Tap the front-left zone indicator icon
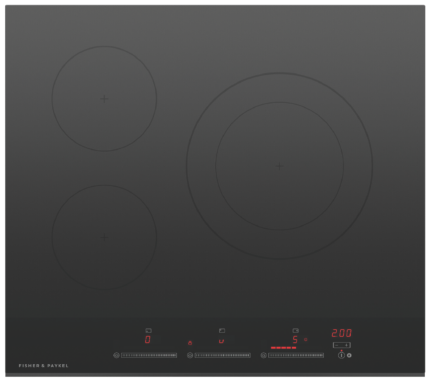 [148, 331]
